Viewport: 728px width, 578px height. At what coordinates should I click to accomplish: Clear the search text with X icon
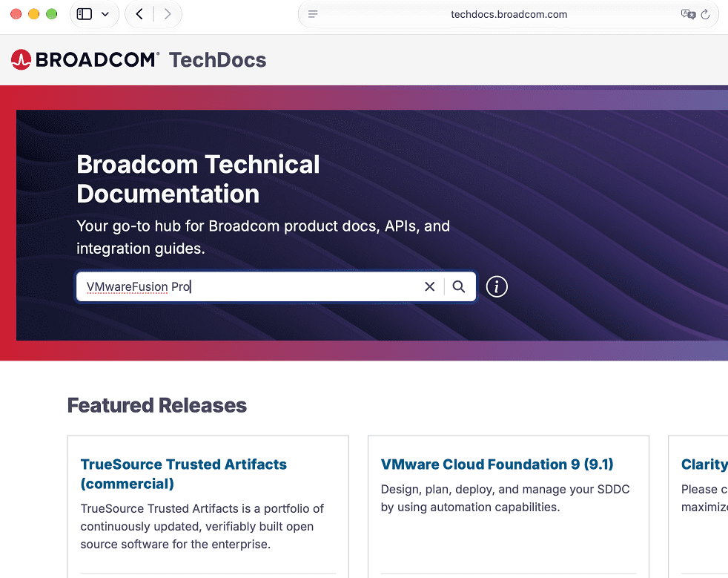click(430, 286)
